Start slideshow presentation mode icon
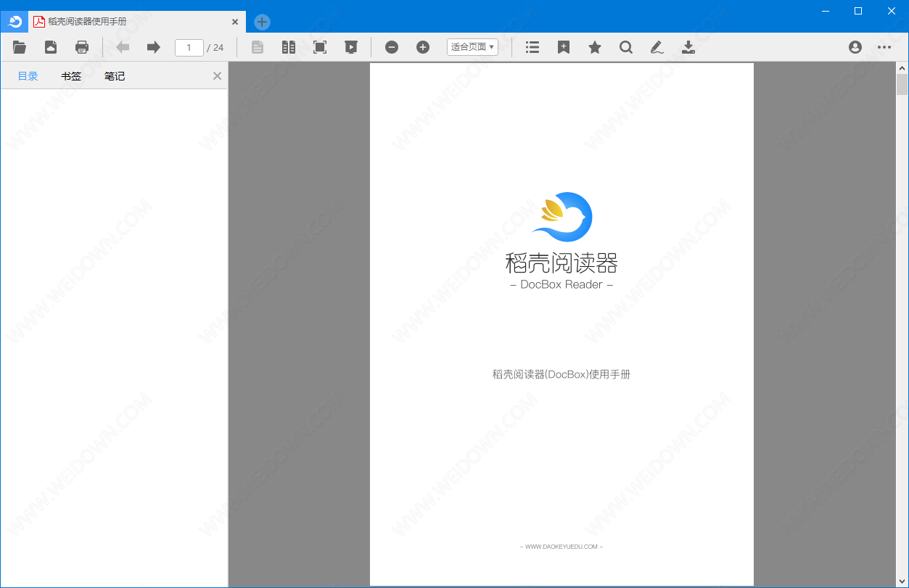The width and height of the screenshot is (909, 588). tap(351, 47)
